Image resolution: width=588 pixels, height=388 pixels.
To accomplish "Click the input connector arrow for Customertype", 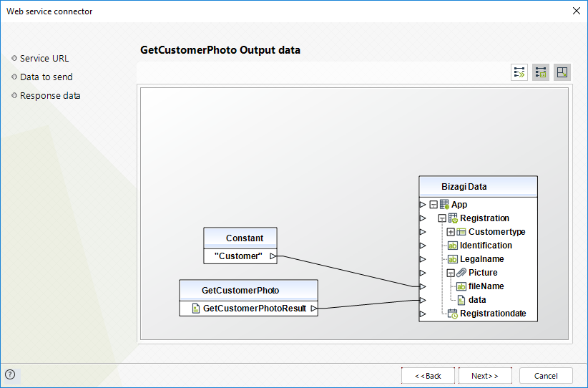I will pyautogui.click(x=423, y=232).
